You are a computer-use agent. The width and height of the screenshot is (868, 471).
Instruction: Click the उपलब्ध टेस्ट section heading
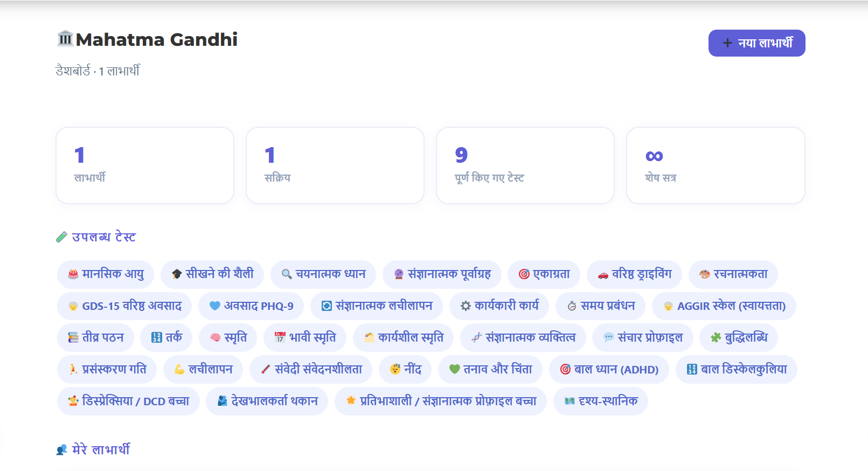point(104,237)
